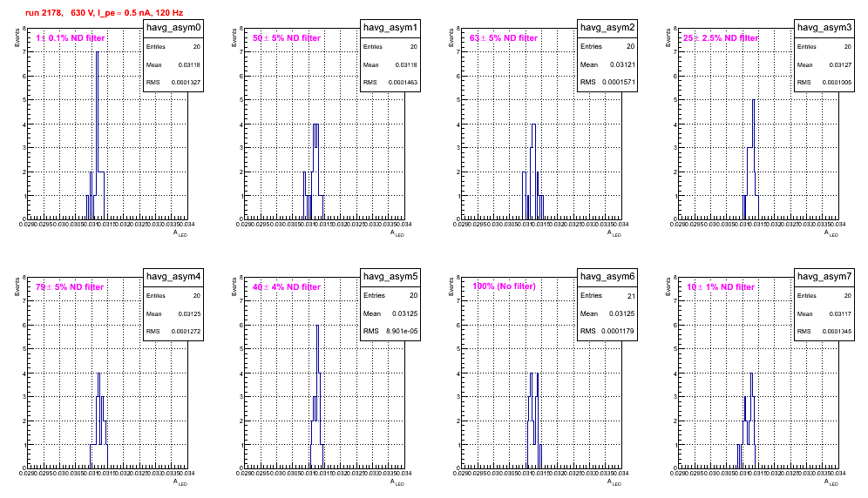
Task: Click the 25± 2.5% ND filter label
Action: (x=721, y=38)
